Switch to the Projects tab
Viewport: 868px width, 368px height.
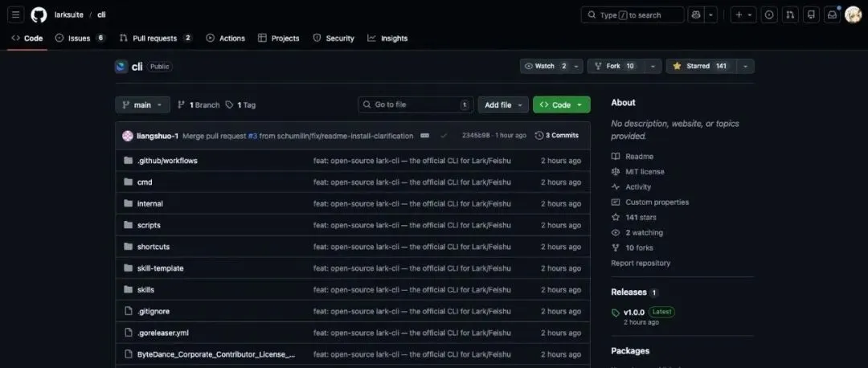coord(278,39)
